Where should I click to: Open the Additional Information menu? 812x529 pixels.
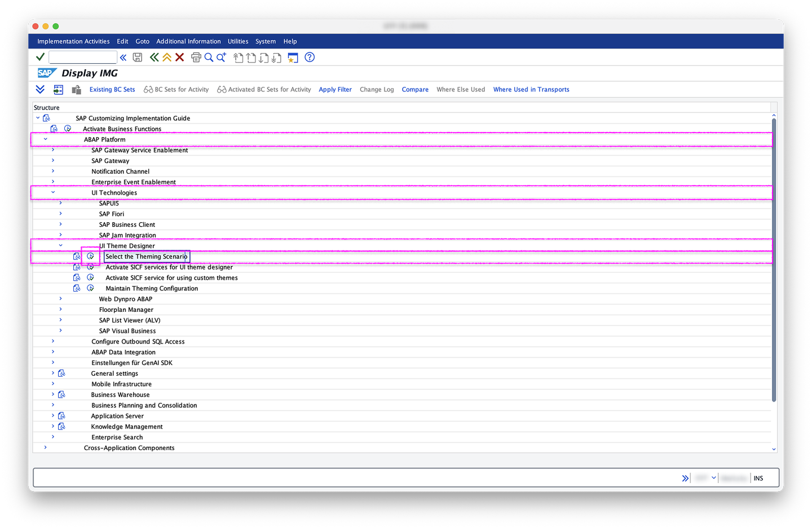click(x=188, y=41)
